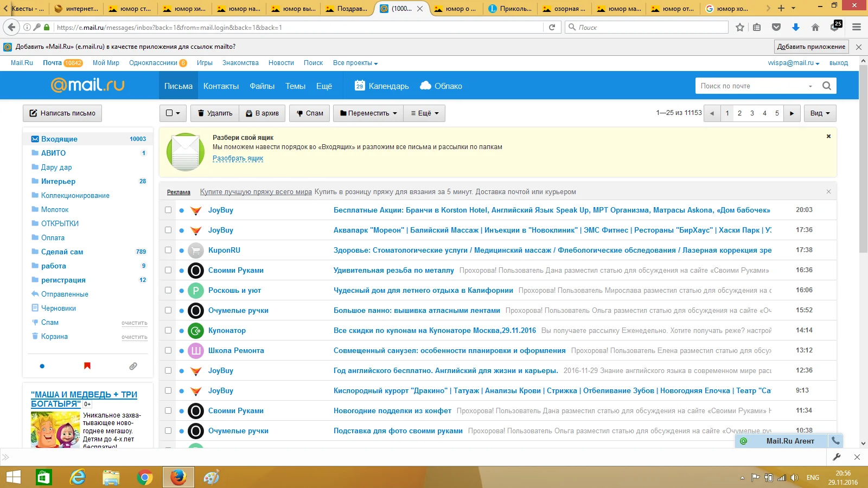Image resolution: width=868 pixels, height=488 pixels.
Task: Go to page 3 of the inbox
Action: click(x=752, y=113)
